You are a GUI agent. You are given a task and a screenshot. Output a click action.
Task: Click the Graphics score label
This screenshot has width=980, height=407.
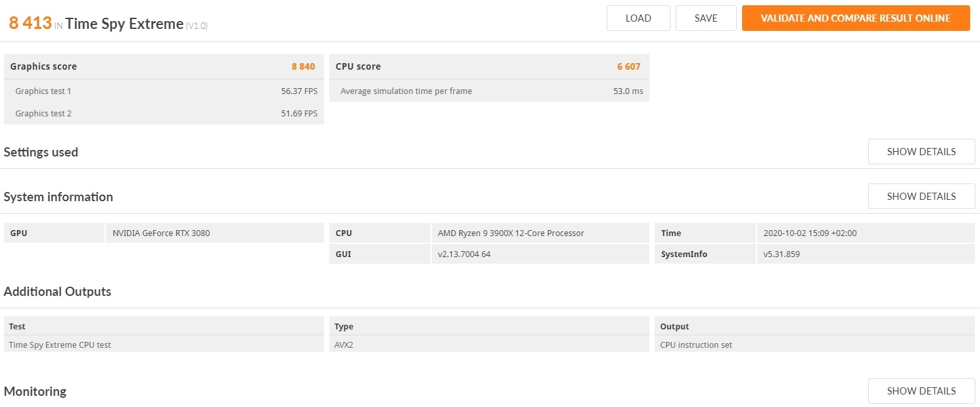click(43, 66)
